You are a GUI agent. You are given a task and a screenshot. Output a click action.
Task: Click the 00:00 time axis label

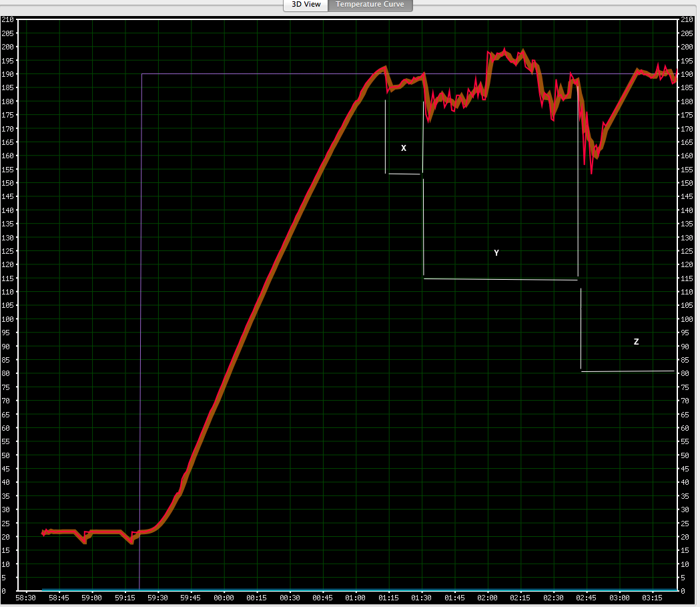click(x=224, y=598)
